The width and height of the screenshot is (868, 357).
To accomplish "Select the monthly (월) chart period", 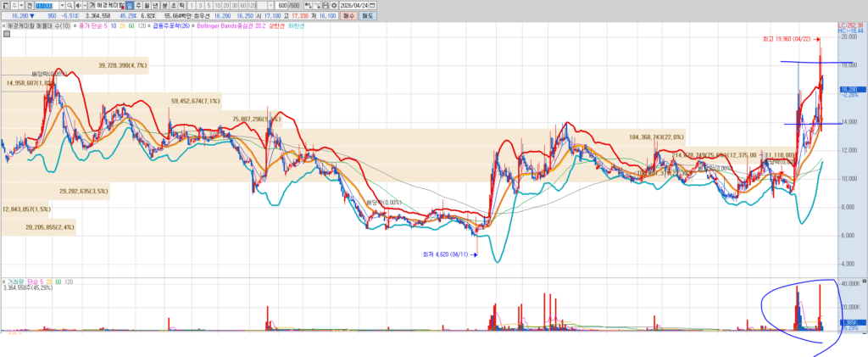I will click(x=147, y=6).
